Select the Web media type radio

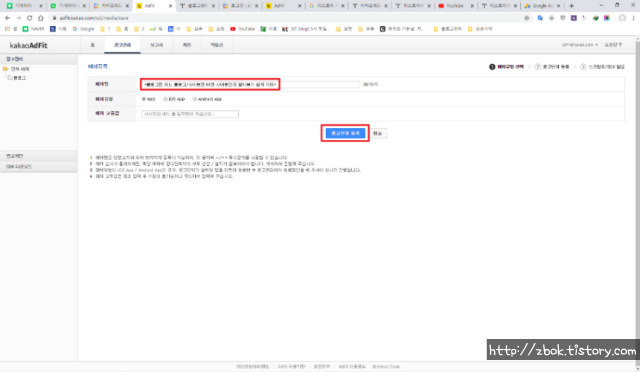pyautogui.click(x=144, y=99)
